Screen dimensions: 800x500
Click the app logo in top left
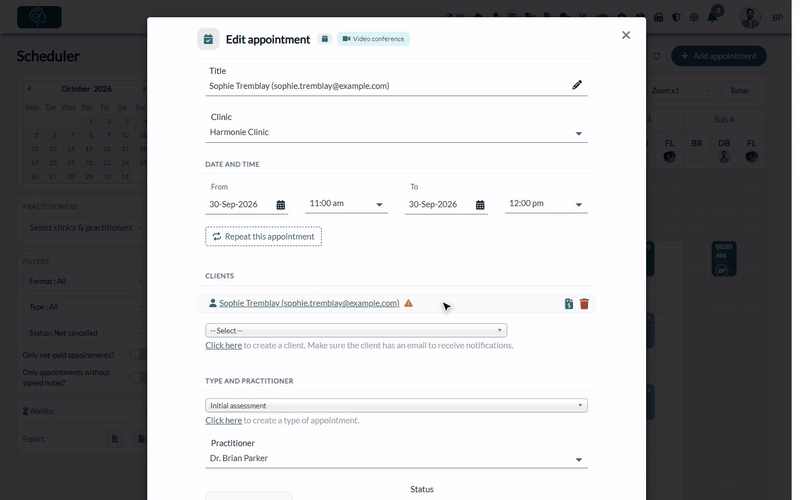click(x=39, y=17)
